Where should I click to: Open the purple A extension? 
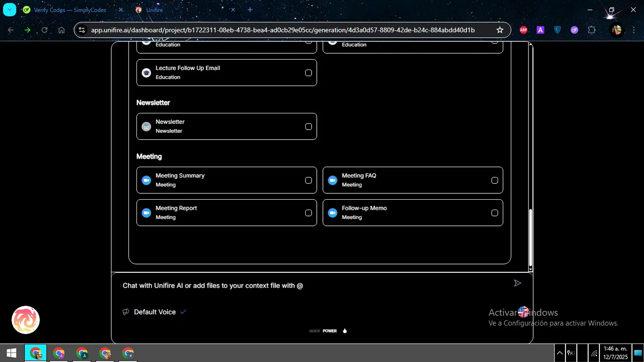pyautogui.click(x=541, y=30)
